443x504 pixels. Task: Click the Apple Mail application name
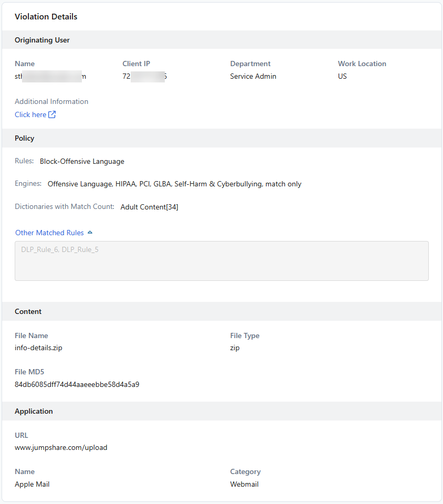tap(32, 484)
